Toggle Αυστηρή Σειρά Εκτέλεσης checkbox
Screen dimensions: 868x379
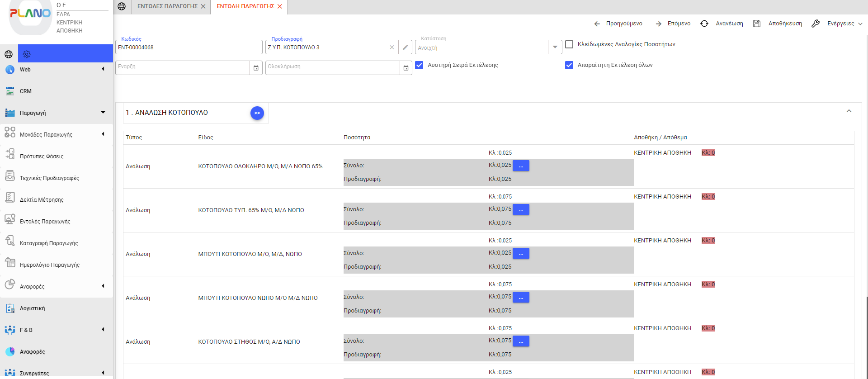(419, 65)
